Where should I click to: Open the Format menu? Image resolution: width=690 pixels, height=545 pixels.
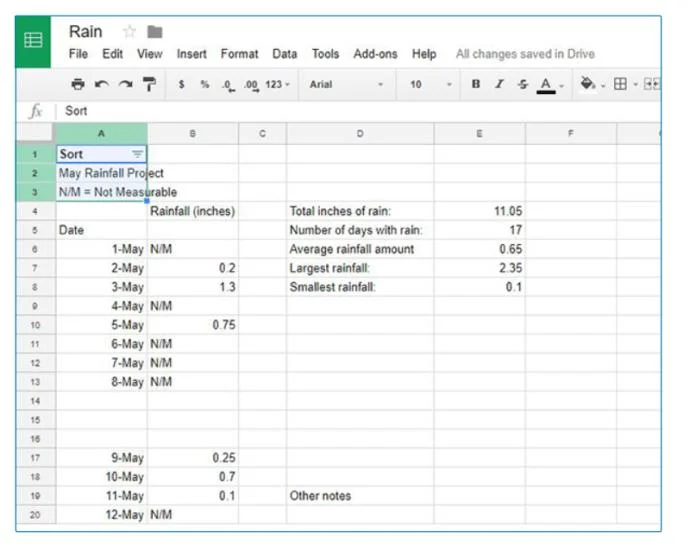(239, 54)
